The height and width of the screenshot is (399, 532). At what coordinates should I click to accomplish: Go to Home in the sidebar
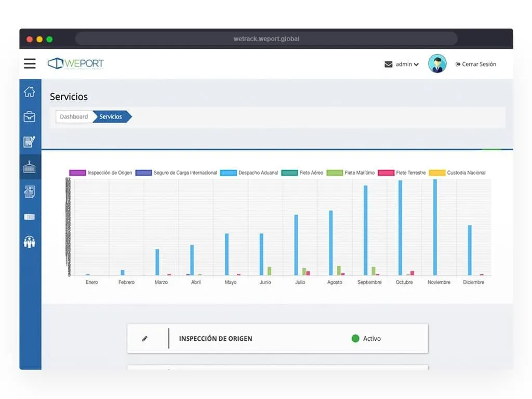pos(30,92)
